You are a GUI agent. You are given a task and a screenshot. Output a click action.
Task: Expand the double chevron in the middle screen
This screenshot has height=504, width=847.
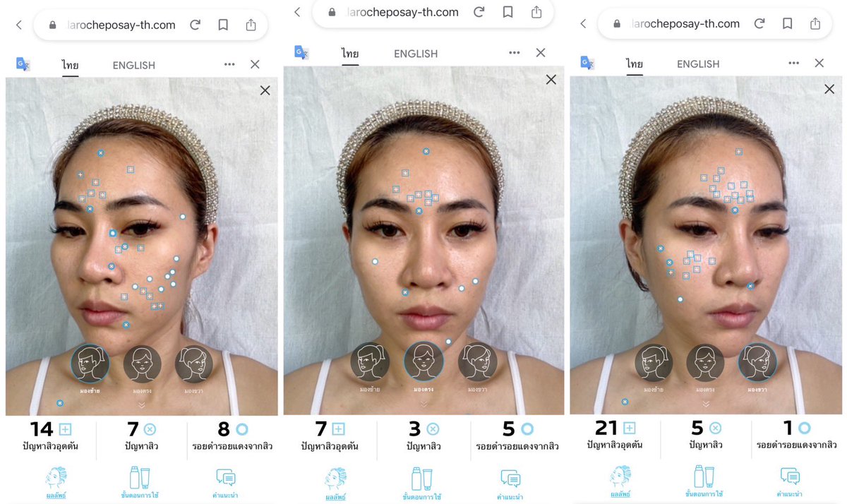coord(423,404)
